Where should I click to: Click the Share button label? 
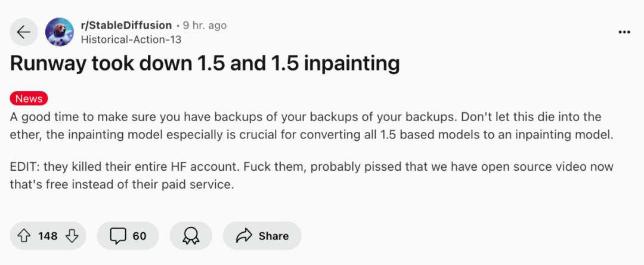coord(274,236)
